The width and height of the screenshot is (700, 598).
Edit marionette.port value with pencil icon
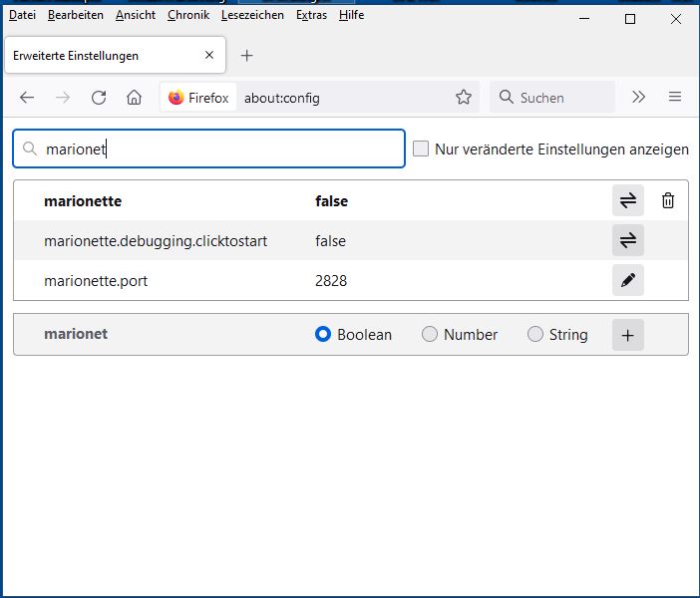point(627,280)
